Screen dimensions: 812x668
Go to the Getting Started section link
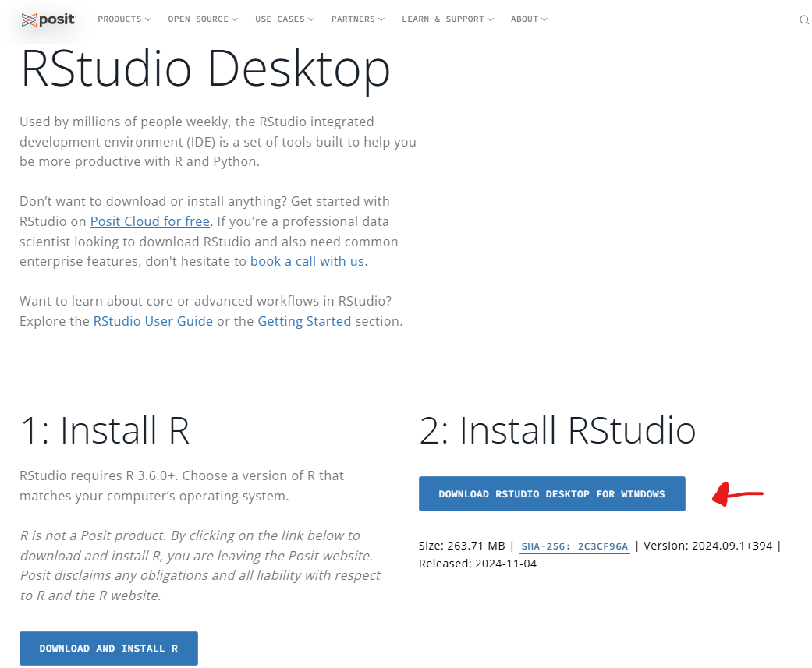click(304, 321)
